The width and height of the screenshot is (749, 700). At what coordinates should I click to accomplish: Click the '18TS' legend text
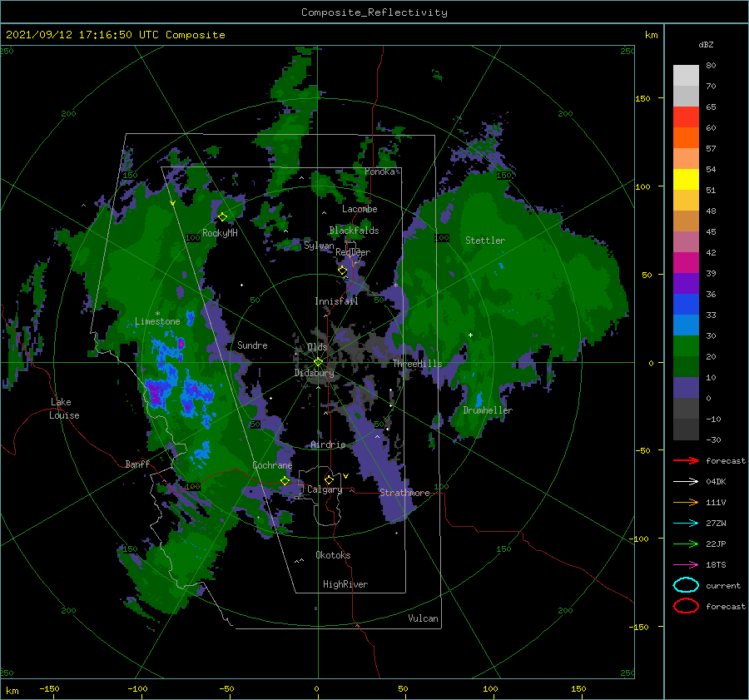(x=716, y=565)
